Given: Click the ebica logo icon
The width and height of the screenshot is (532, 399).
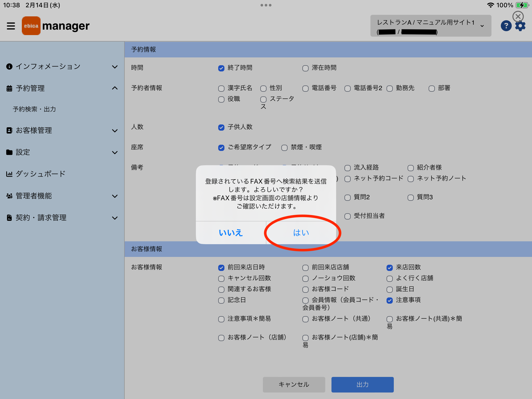Looking at the screenshot, I should [31, 26].
